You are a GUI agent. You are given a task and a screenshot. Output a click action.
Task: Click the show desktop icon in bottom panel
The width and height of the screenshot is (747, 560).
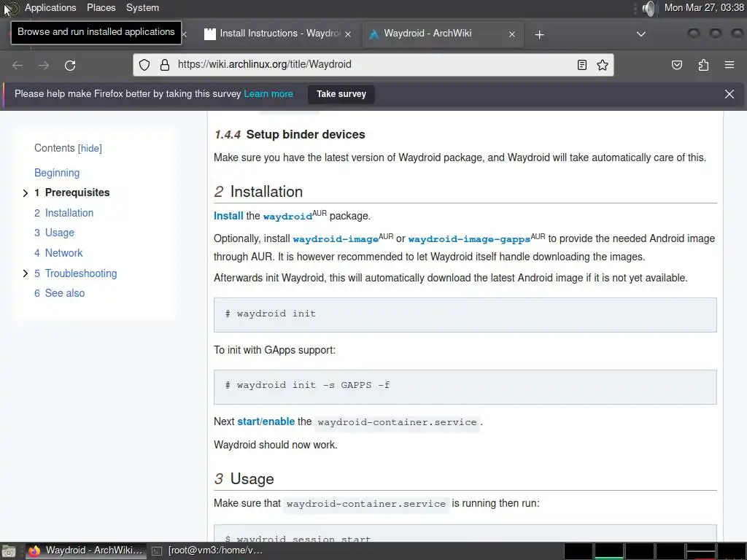click(x=9, y=551)
